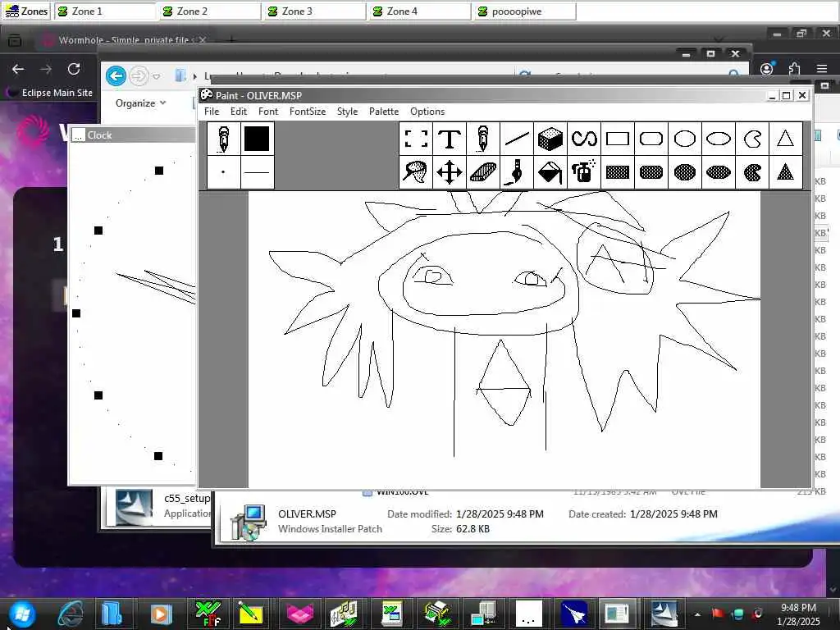Click the taskbar clock showing 9:48 PM
This screenshot has width=840, height=630.
pos(798,614)
